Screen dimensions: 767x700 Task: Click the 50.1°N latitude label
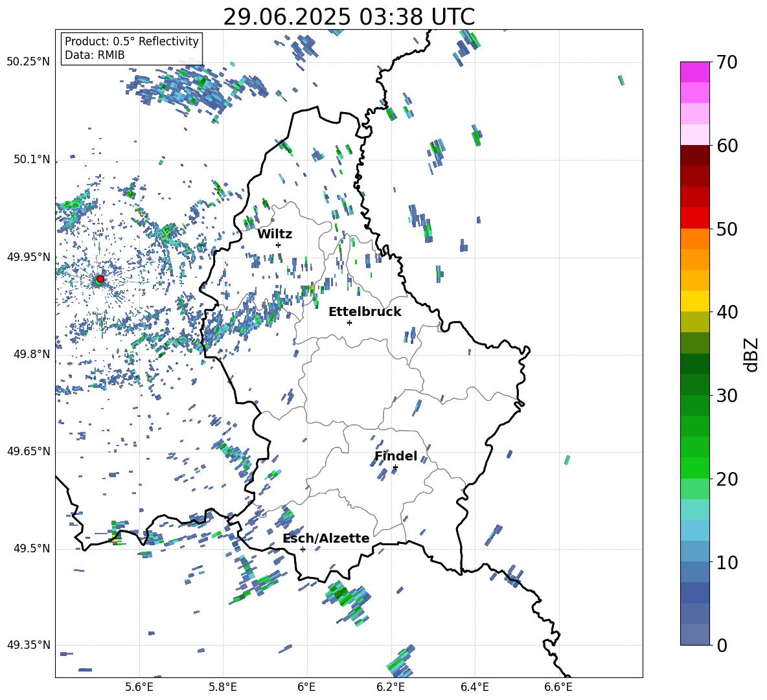pos(32,159)
